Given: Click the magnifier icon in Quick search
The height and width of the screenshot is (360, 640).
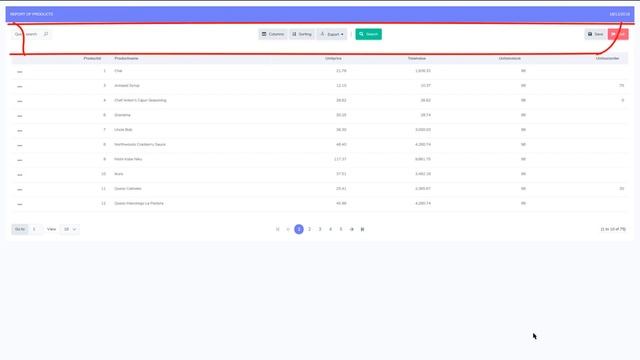Looking at the screenshot, I should pyautogui.click(x=46, y=34).
